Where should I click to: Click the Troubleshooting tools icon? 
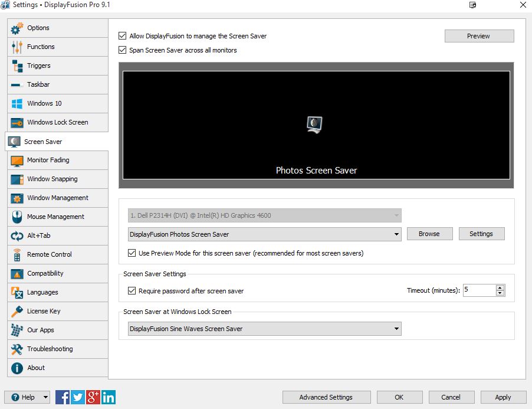17,349
